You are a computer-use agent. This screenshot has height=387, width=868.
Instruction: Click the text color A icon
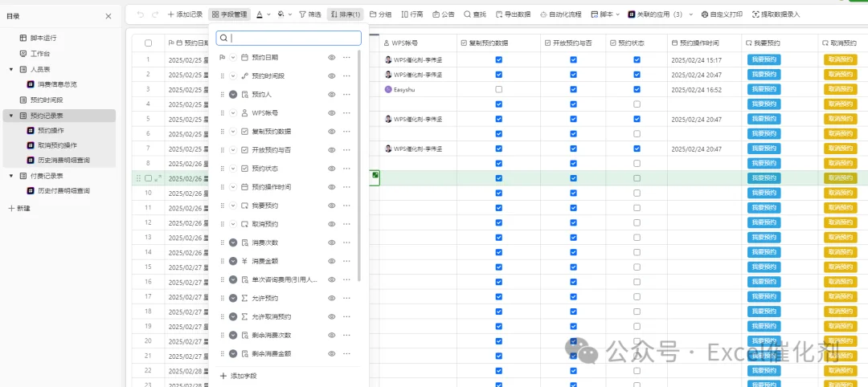click(x=260, y=14)
